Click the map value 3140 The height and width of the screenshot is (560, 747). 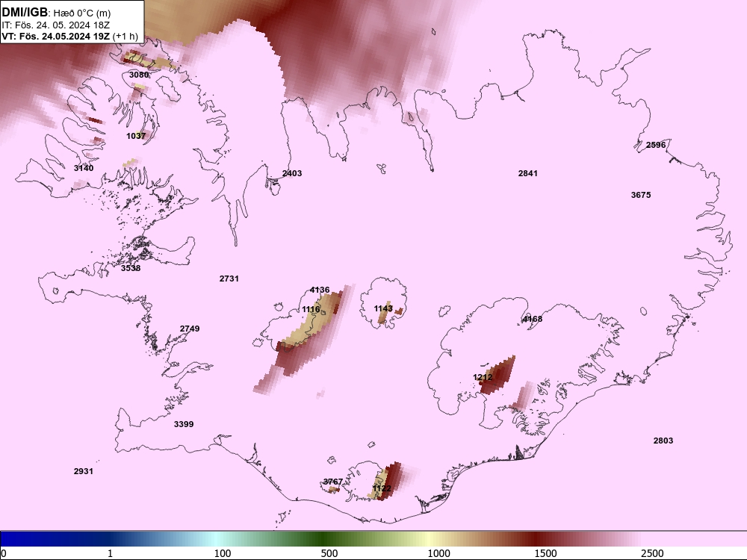pos(84,168)
